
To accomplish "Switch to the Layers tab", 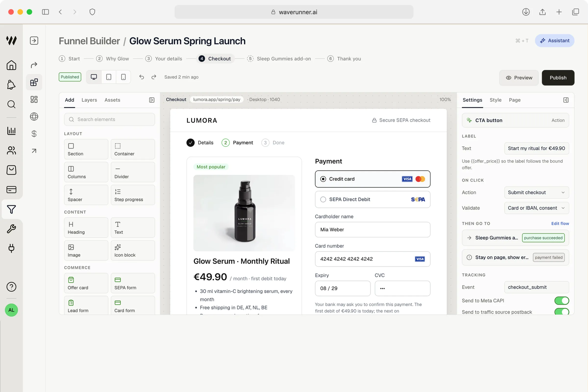I will (89, 100).
